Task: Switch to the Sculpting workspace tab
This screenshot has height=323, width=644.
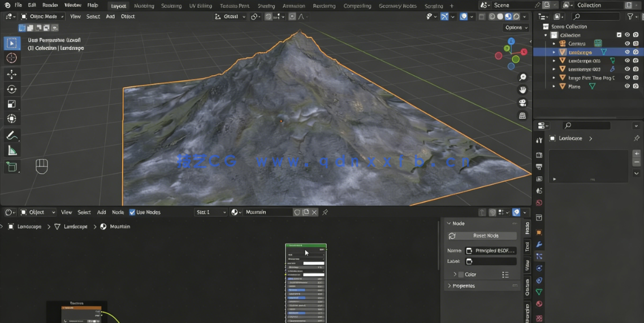Action: [171, 6]
